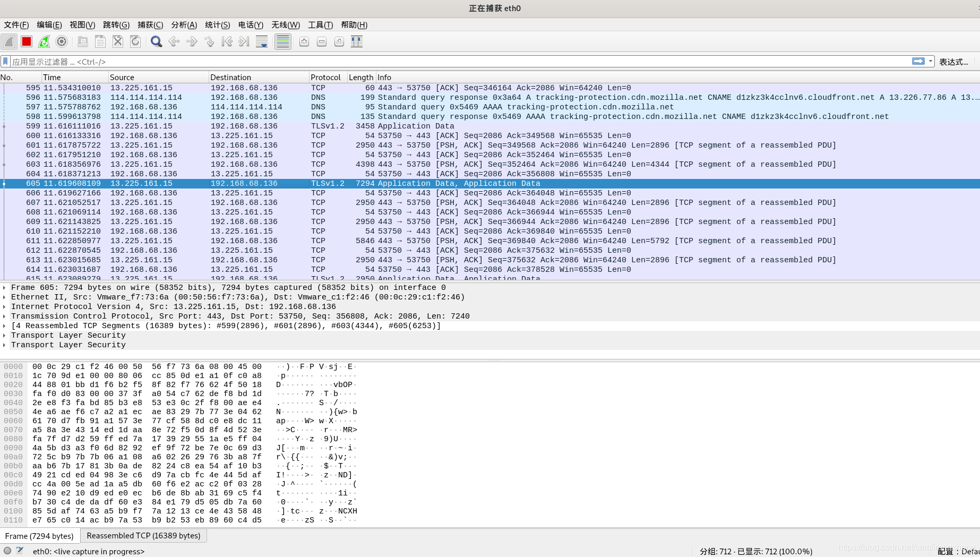Open the 编辑(E) menu

[x=49, y=25]
